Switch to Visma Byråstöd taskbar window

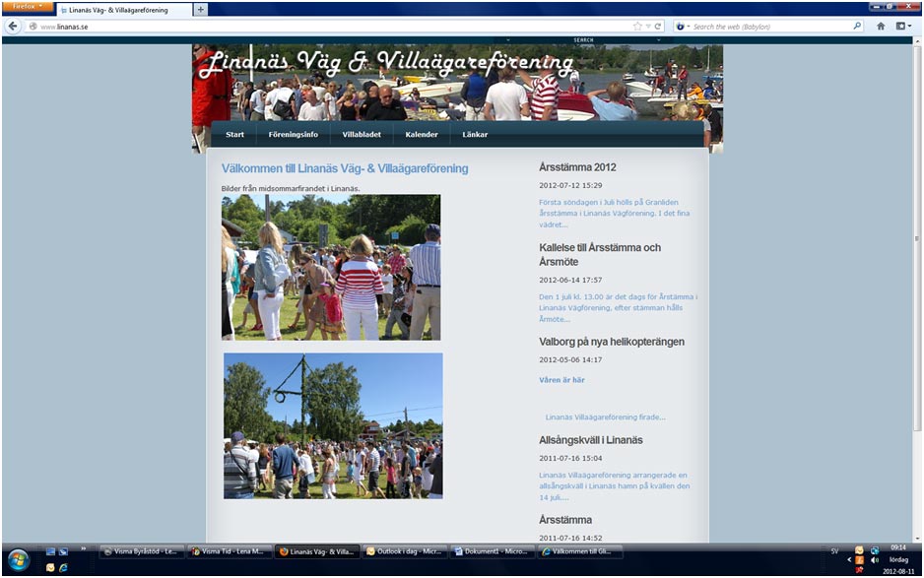[x=142, y=552]
